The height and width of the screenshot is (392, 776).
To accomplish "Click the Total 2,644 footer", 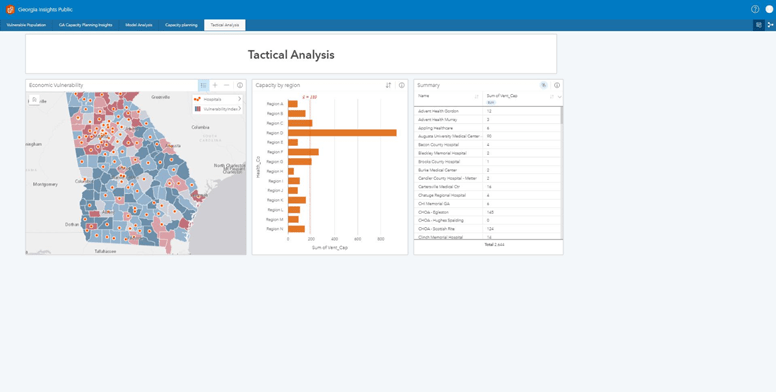I will [x=494, y=245].
